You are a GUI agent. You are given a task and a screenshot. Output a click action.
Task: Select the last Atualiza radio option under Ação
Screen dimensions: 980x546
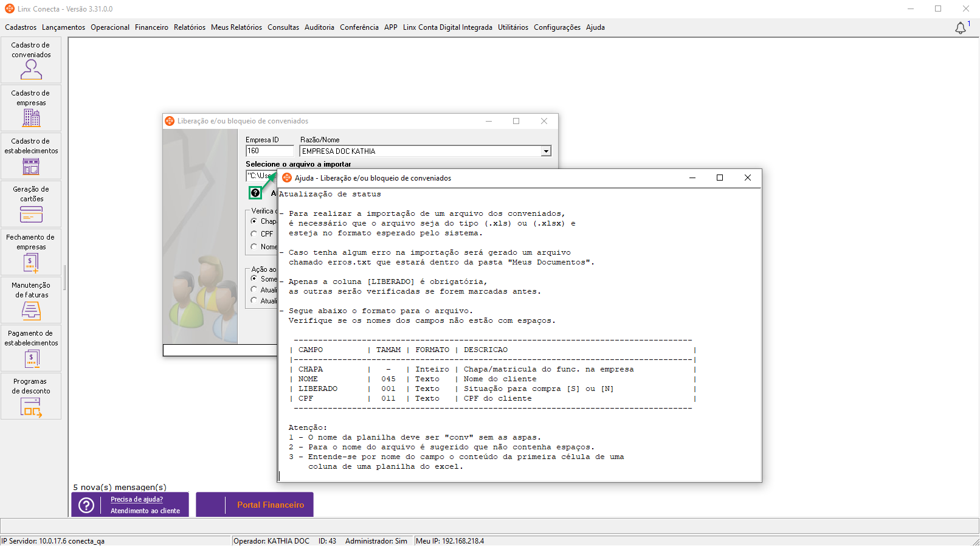click(x=254, y=300)
